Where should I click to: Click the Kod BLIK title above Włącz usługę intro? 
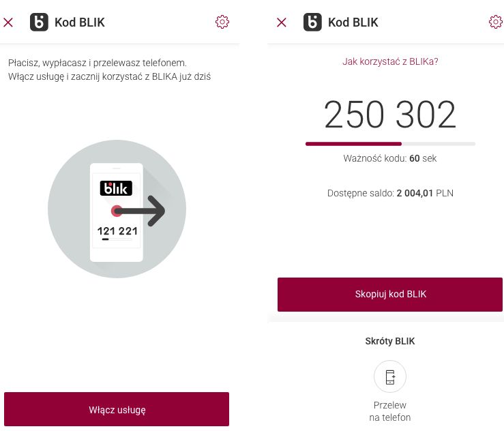click(80, 23)
